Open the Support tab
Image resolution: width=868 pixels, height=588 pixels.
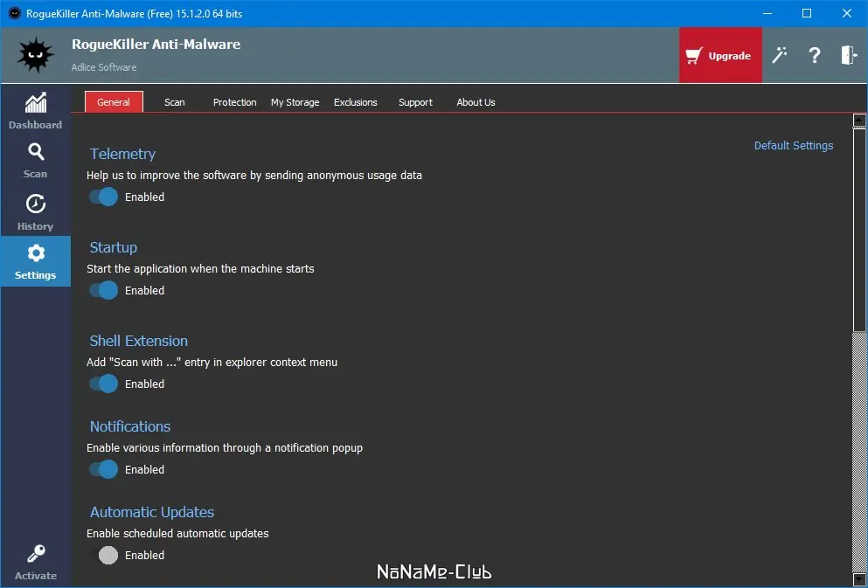[x=415, y=102]
